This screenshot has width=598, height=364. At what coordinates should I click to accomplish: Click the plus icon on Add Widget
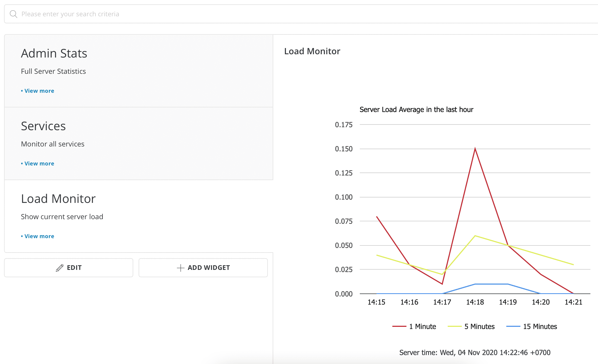pos(180,268)
